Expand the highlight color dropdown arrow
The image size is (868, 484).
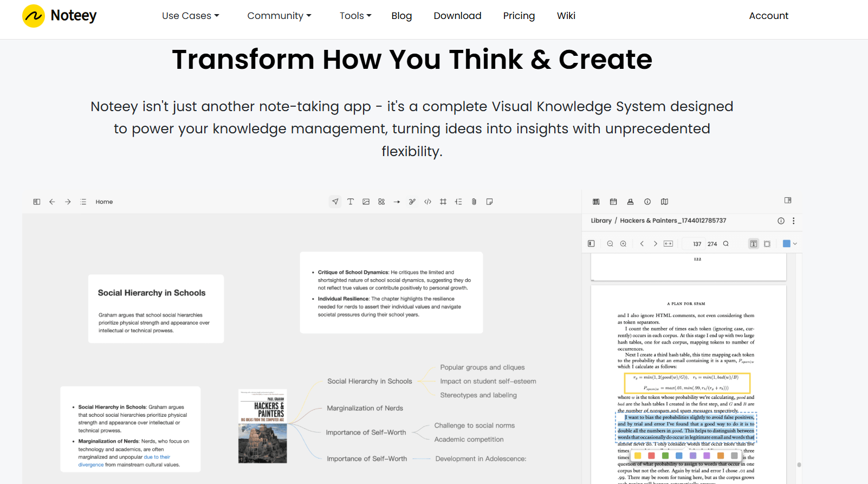[x=795, y=244]
